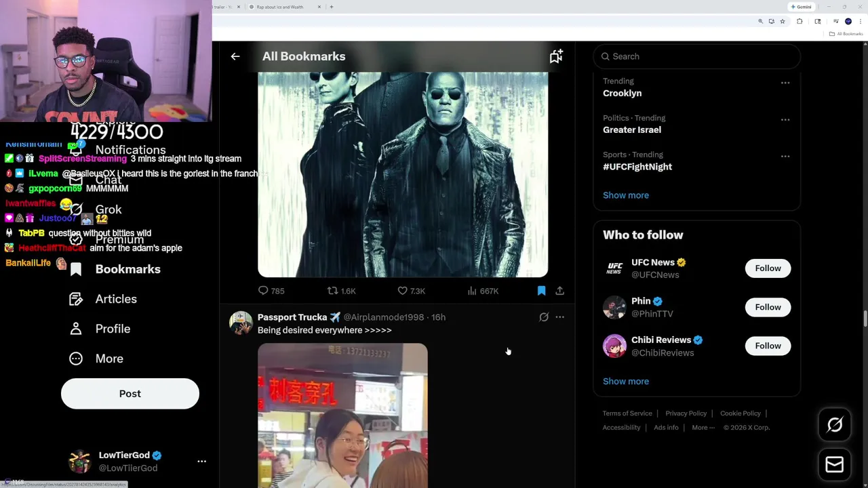Viewport: 868px width, 488px height.
Task: Open Passport Trucka profile avatar
Action: pyautogui.click(x=241, y=323)
